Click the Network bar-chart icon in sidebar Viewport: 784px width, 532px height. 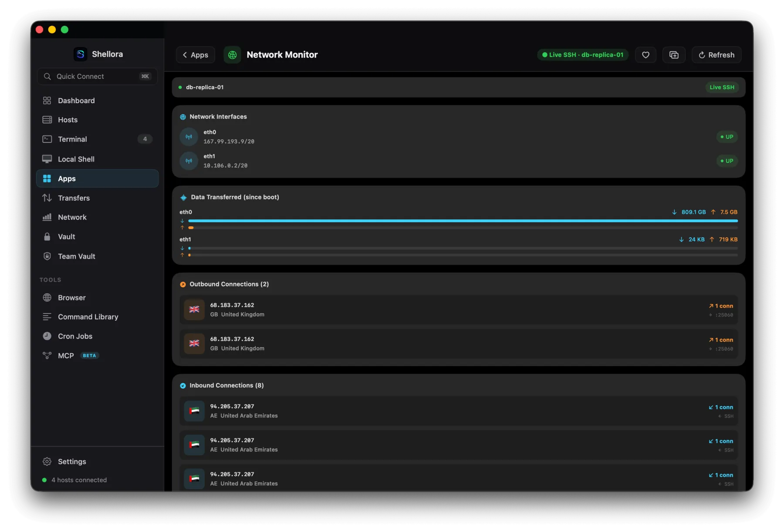[x=47, y=217]
